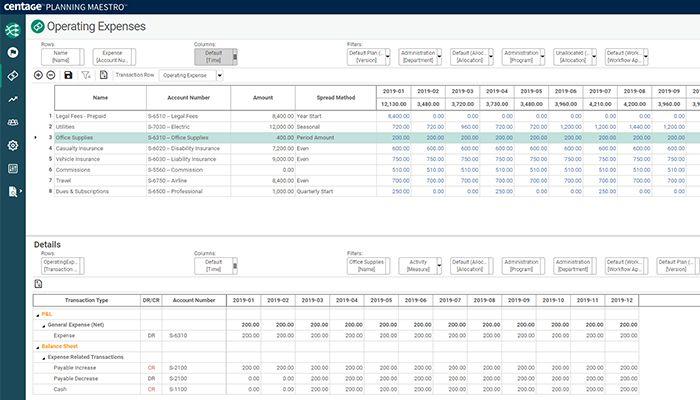700x400 pixels.
Task: Click the Spread Method column header
Action: click(x=336, y=98)
